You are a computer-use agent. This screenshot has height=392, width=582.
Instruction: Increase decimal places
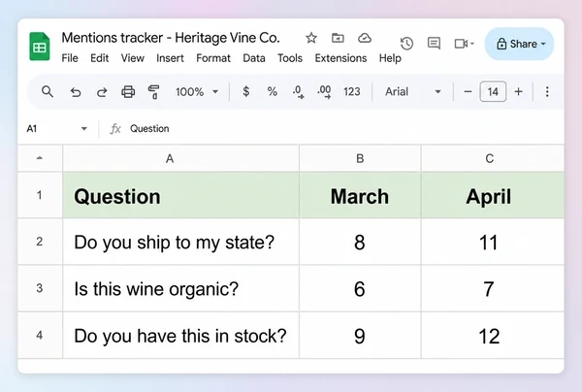[x=324, y=91]
